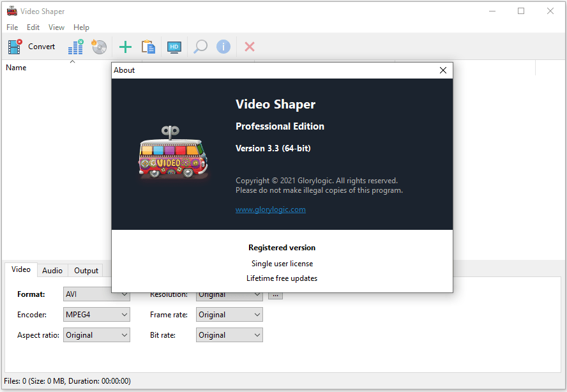Open the audio extraction bars icon

[x=76, y=47]
